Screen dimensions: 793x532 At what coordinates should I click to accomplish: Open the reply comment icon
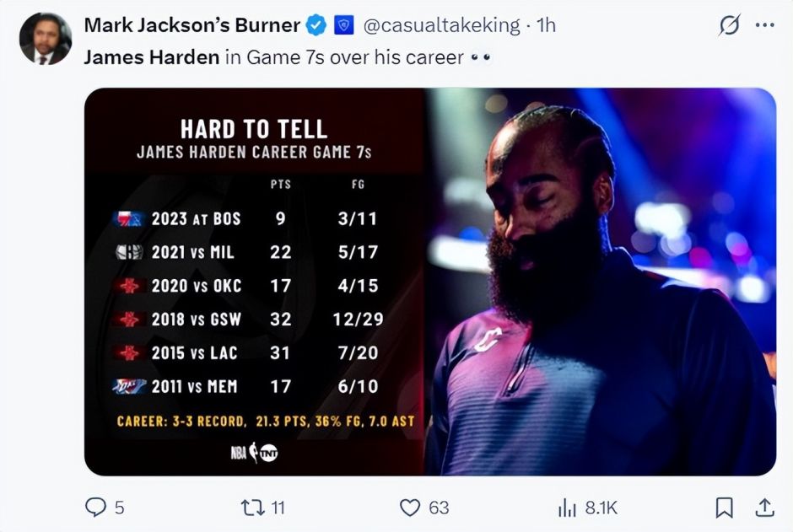point(95,507)
